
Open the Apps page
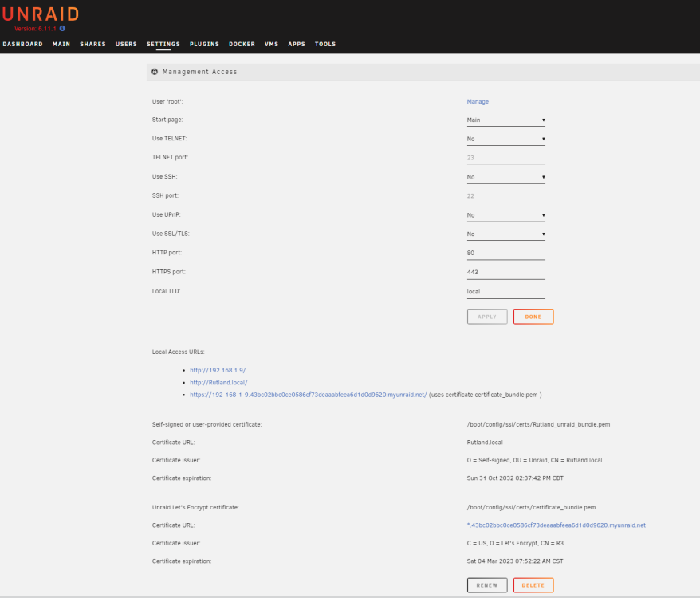tap(297, 44)
